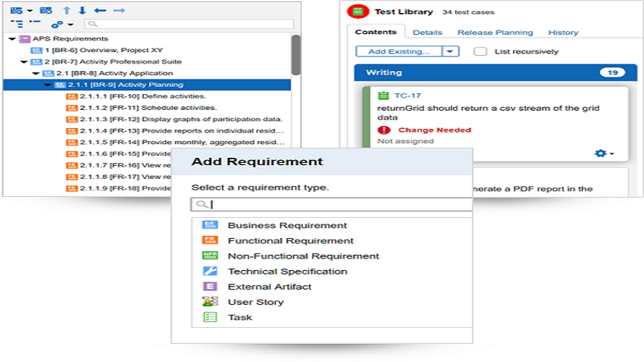Click the move down arrow icon
Screen dimensions: 644x362
(82, 11)
